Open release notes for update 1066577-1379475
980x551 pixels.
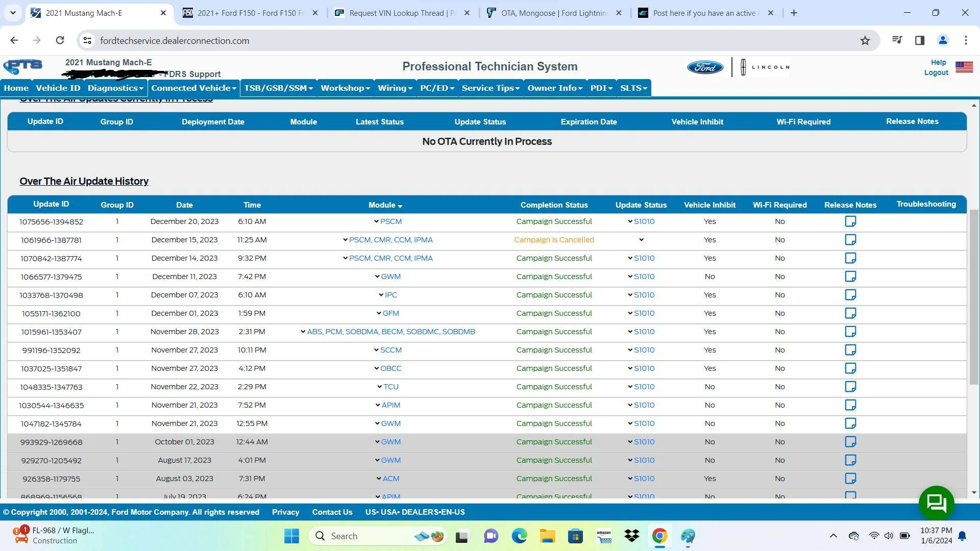coord(850,277)
